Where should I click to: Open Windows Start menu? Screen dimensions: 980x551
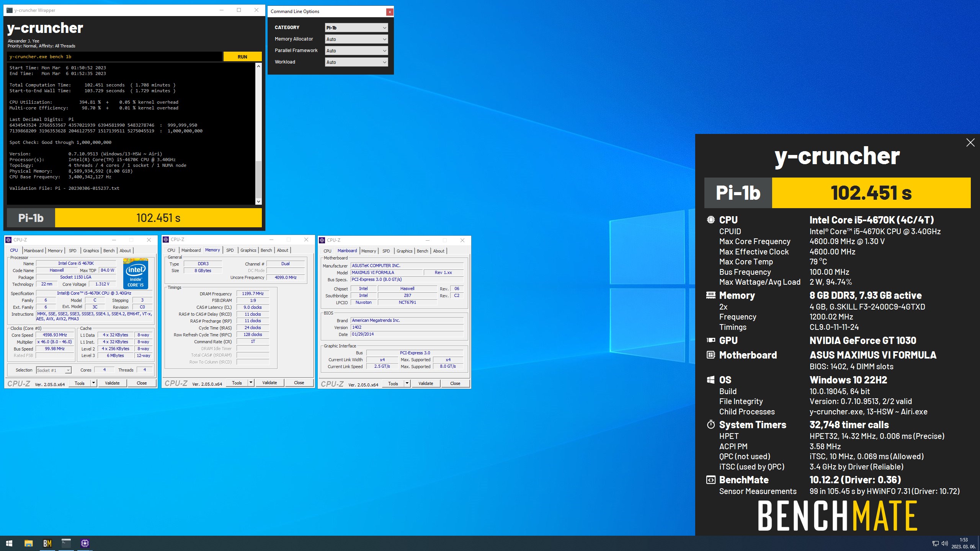[x=9, y=543]
